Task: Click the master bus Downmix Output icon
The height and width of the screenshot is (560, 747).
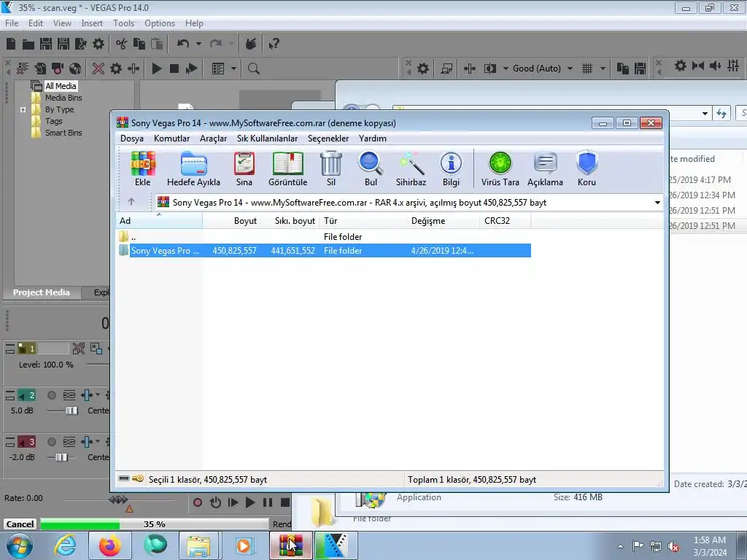Action: 698,66
